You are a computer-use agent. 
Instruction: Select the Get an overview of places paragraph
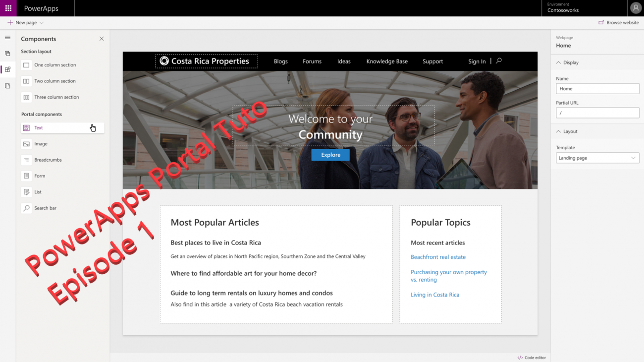[x=268, y=256]
